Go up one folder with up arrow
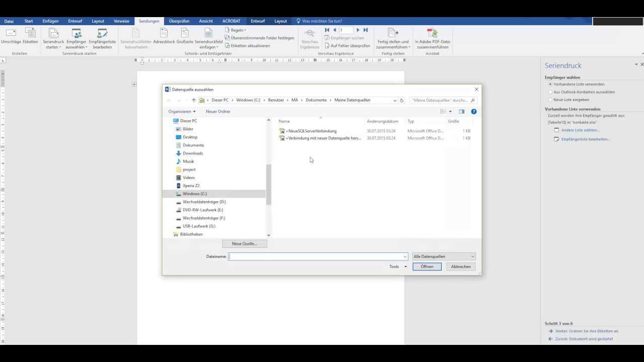The image size is (644, 362). (194, 100)
